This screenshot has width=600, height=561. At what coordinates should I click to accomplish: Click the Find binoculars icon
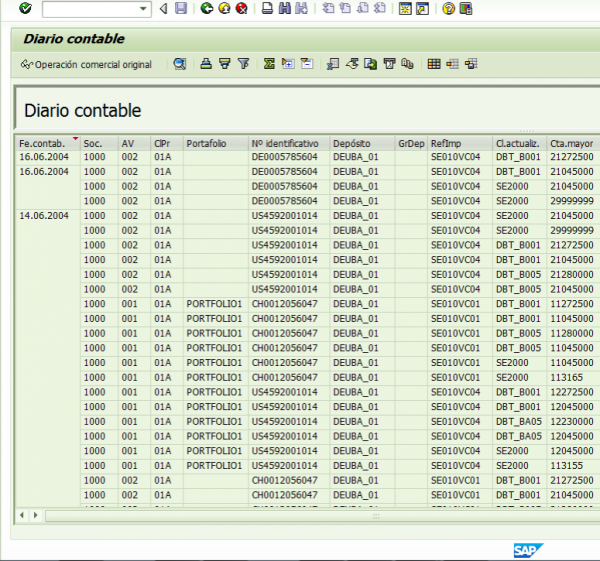click(x=284, y=8)
